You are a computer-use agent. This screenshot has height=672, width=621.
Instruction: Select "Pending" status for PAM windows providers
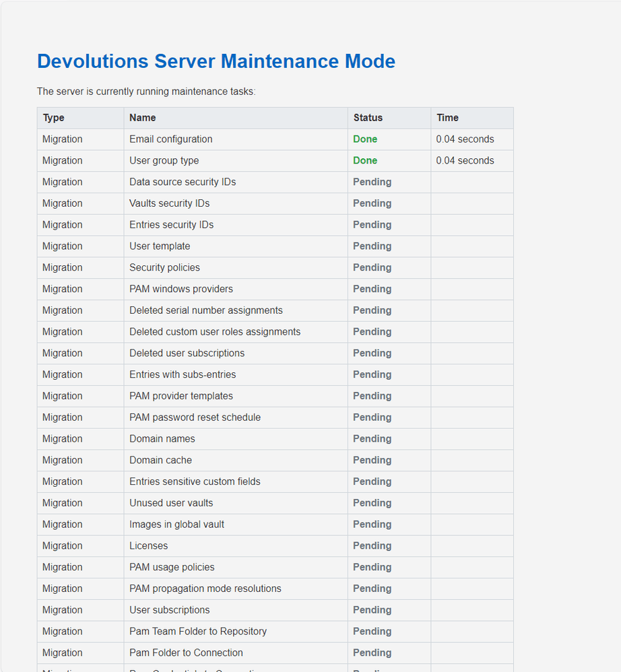coord(372,290)
